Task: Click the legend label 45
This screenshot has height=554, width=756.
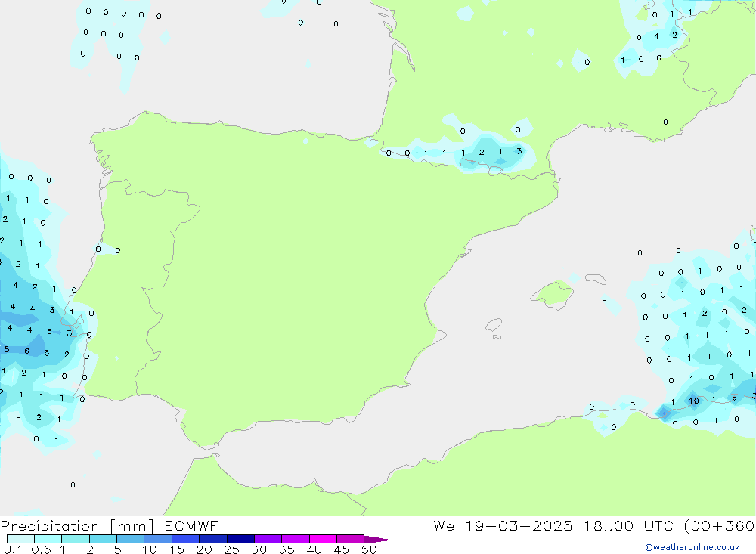Action: click(x=342, y=549)
